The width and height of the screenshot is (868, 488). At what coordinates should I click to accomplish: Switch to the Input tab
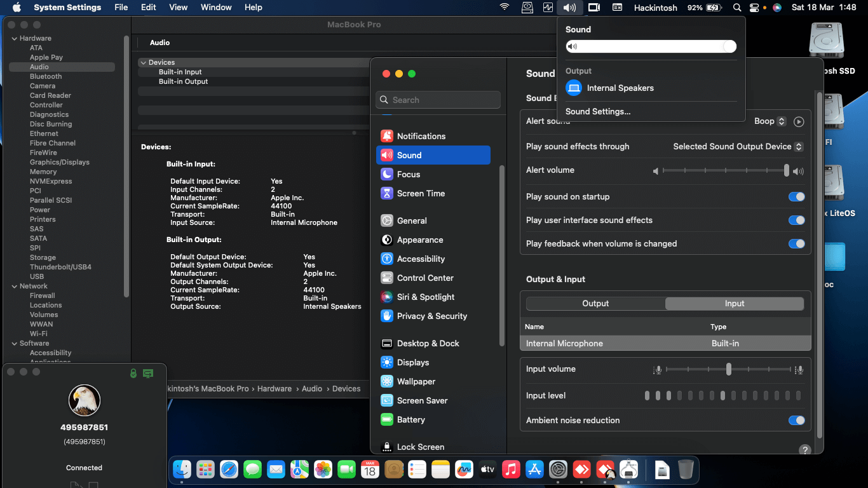tap(735, 304)
